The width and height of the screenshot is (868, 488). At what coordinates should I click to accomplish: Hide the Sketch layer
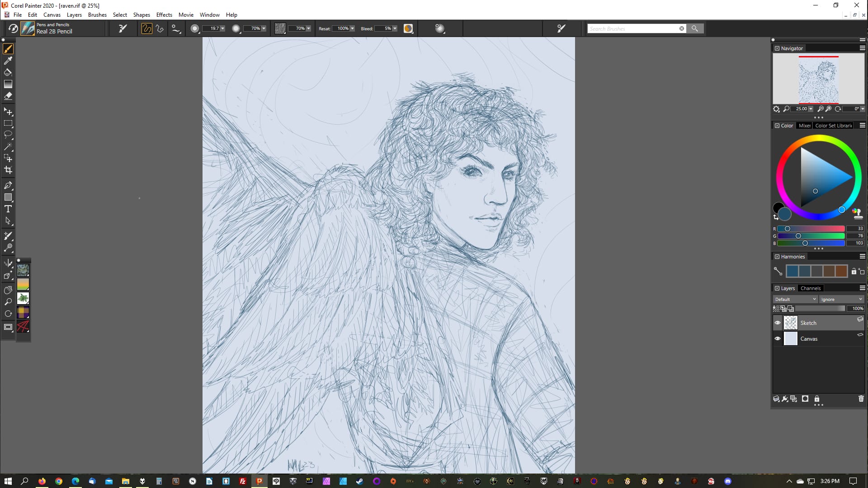[778, 323]
